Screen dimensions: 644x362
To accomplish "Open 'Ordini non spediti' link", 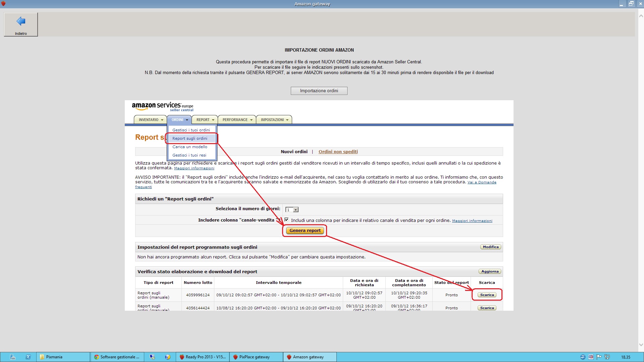I will point(338,152).
